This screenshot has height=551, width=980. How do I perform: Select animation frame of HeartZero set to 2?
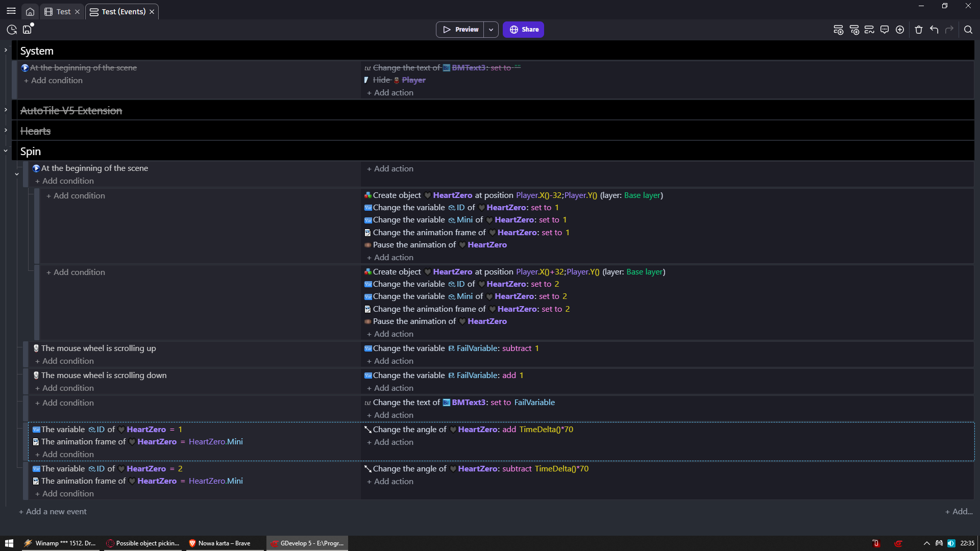[x=467, y=309]
